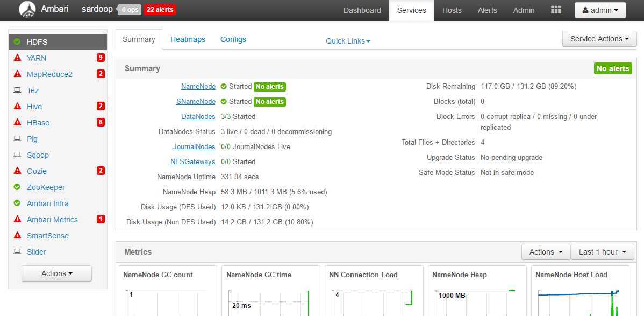
Task: Change the Last 1 hour time range
Action: tap(602, 252)
